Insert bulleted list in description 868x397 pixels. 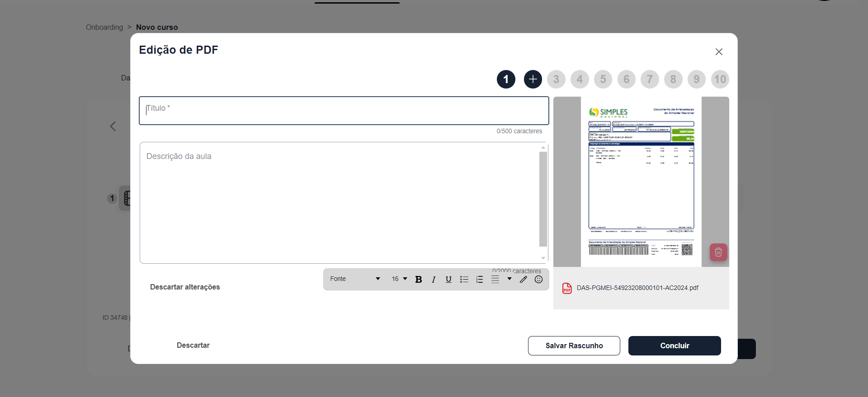coord(464,280)
